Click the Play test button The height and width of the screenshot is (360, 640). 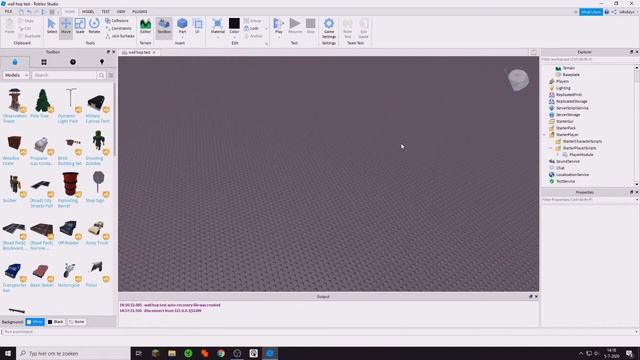278,24
